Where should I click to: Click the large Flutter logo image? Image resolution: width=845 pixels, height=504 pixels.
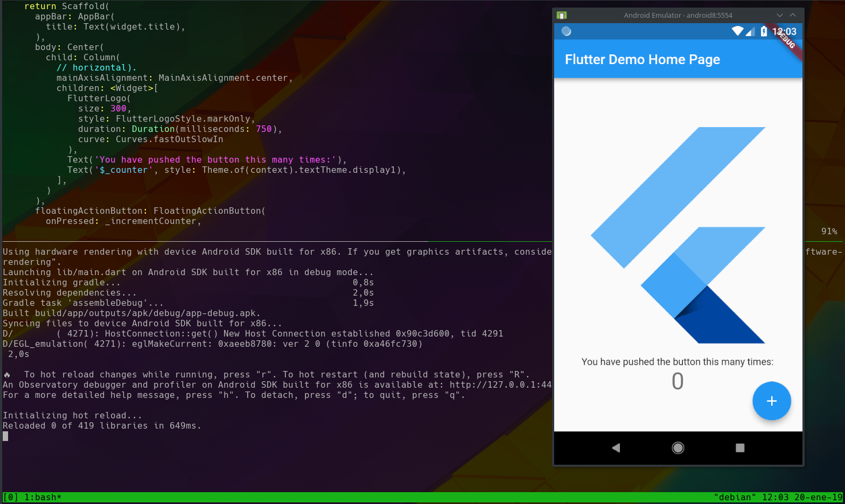(678, 235)
